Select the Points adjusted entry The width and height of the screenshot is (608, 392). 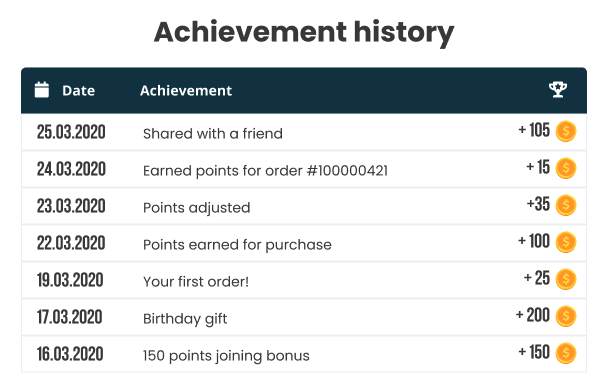197,208
